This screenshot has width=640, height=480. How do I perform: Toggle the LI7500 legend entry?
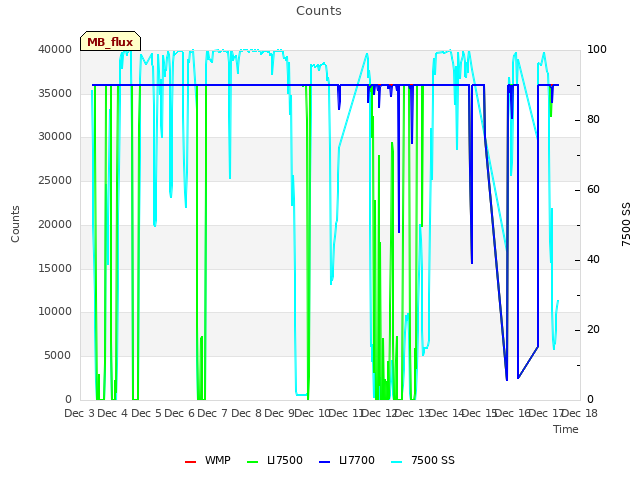point(275,460)
